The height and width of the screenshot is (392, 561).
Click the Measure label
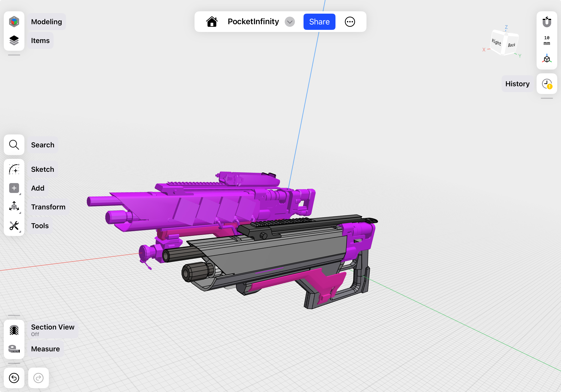[45, 349]
